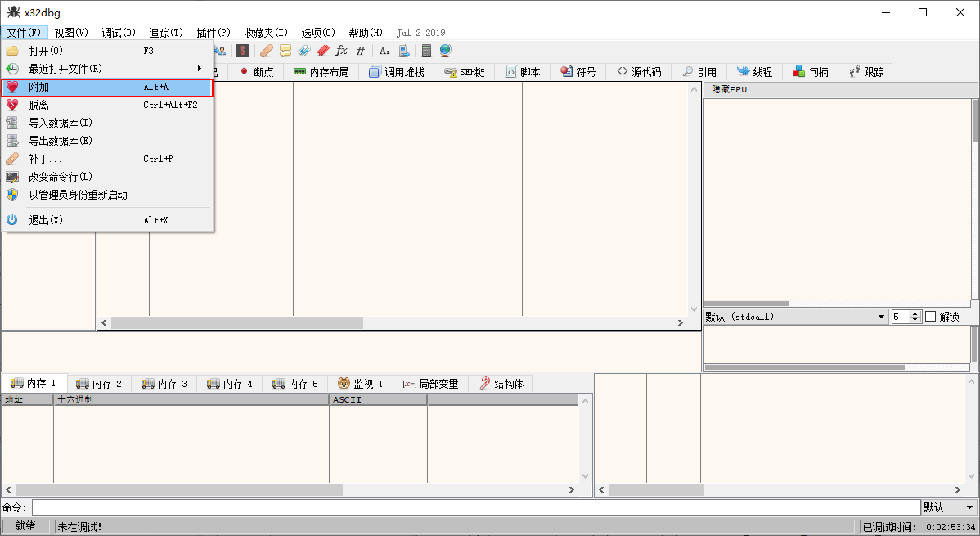980x536 pixels.
Task: Click the Scylla plugin icon in toolbar
Action: click(x=242, y=51)
